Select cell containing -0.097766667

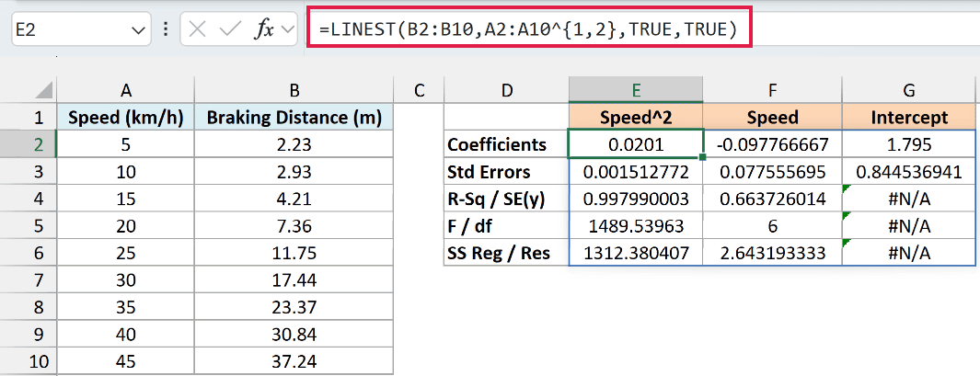[773, 145]
